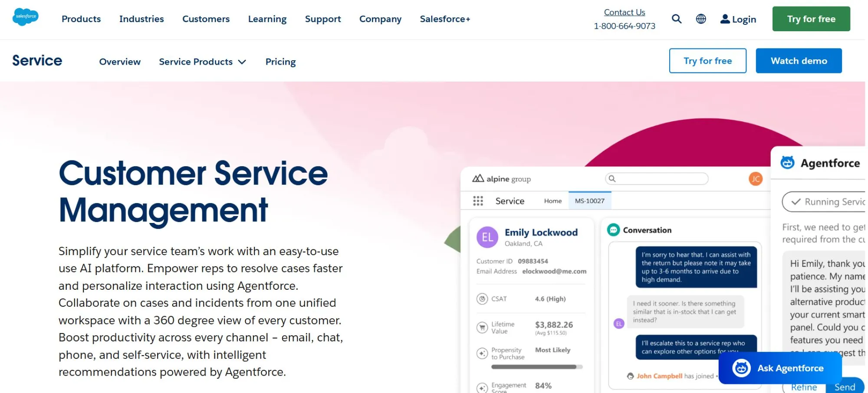Click the orange JC avatar icon
This screenshot has height=393, width=868.
click(755, 179)
